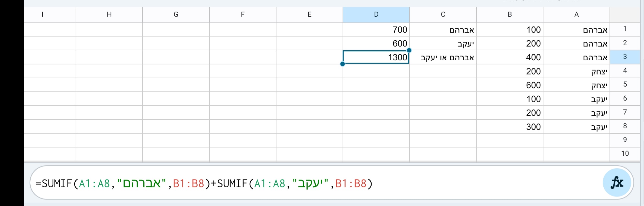Viewport: 644px width, 206px height.
Task: Select column A header
Action: click(576, 15)
